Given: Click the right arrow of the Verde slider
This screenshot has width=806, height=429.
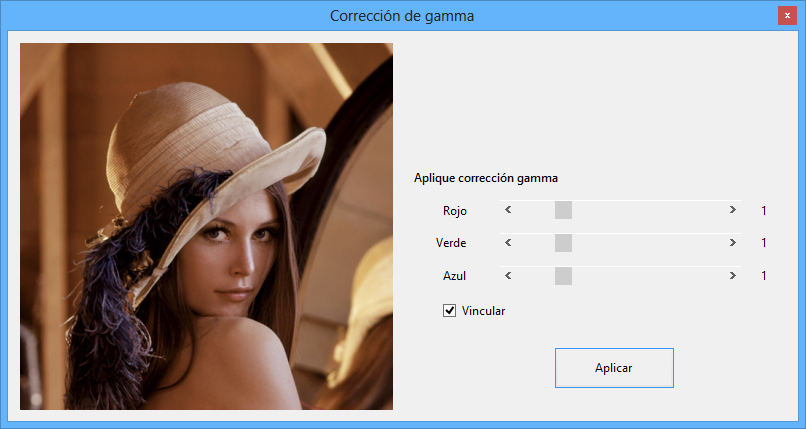Looking at the screenshot, I should [x=732, y=243].
